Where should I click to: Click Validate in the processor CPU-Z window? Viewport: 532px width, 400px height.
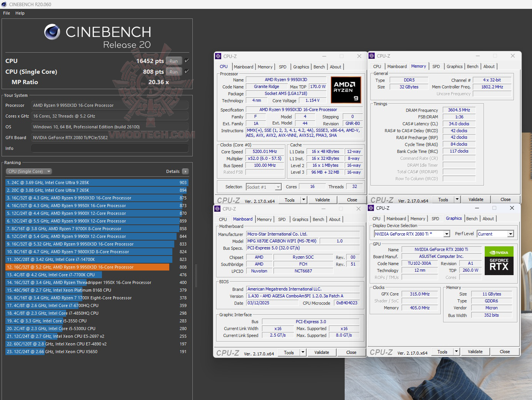(x=322, y=200)
